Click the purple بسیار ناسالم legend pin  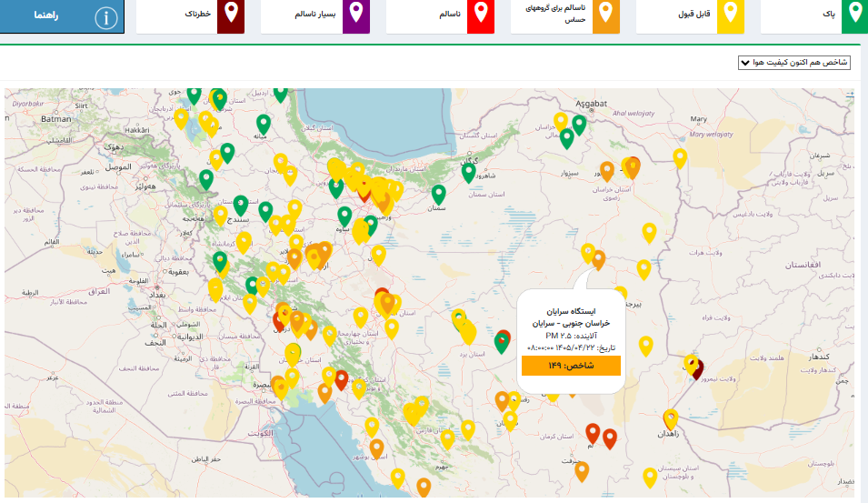pyautogui.click(x=356, y=15)
